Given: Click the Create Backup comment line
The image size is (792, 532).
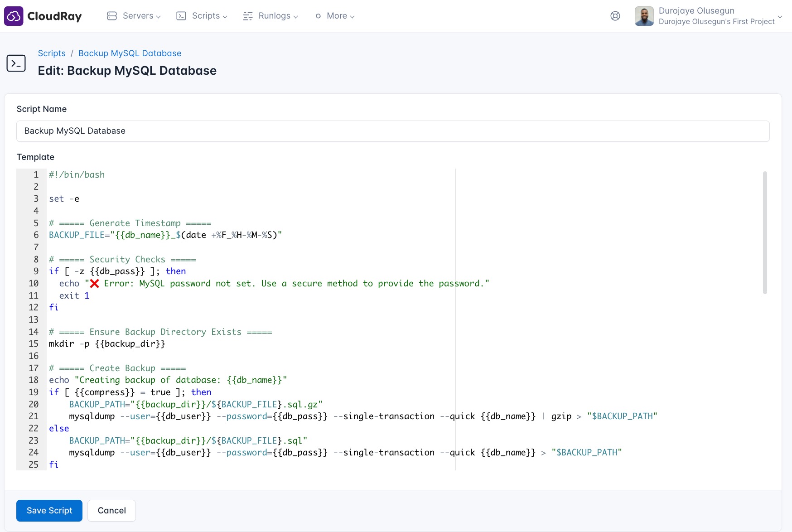Looking at the screenshot, I should coord(117,368).
